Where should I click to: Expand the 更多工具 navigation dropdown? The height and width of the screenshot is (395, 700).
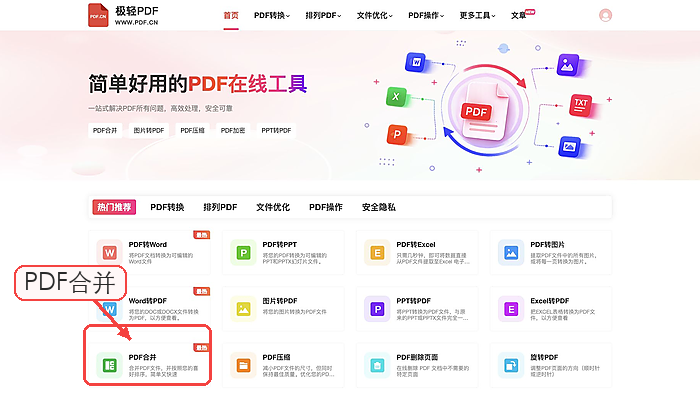[477, 16]
